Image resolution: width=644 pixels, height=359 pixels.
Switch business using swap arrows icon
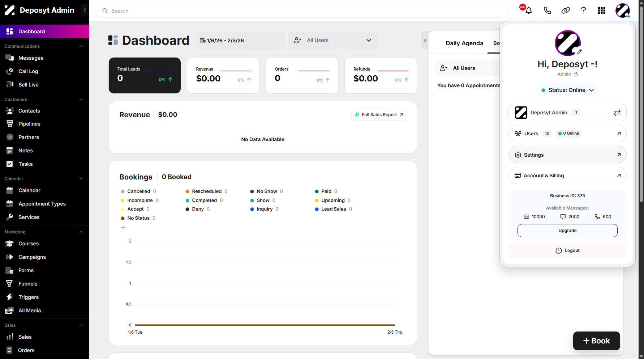tap(617, 113)
